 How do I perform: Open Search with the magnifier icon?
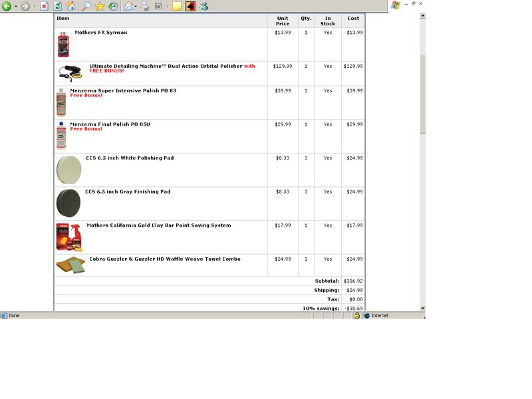(x=87, y=6)
